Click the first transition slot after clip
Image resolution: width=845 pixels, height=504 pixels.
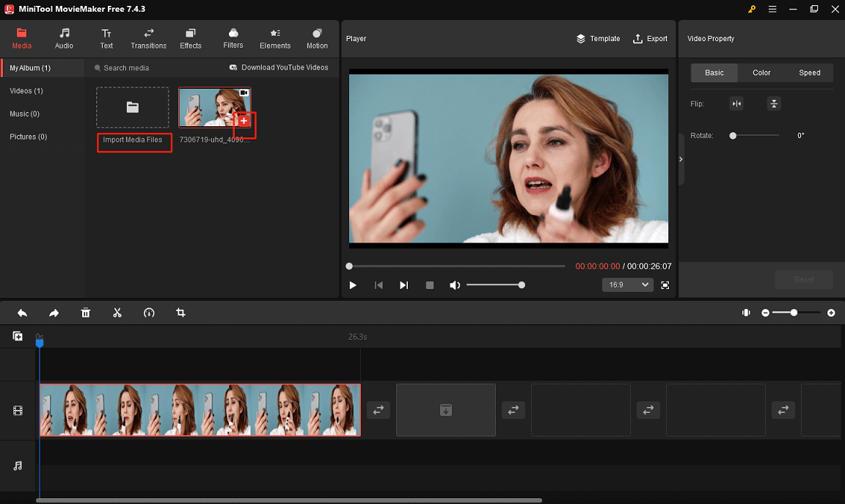(x=378, y=410)
